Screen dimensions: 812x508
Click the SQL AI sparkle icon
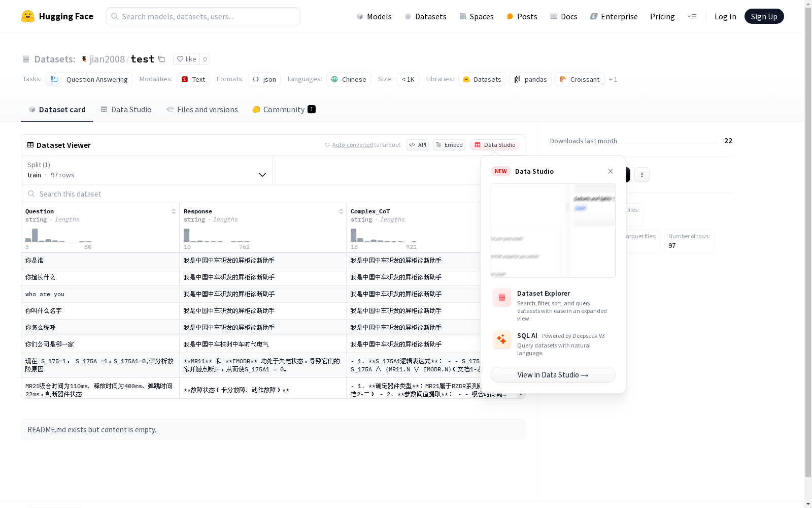502,340
